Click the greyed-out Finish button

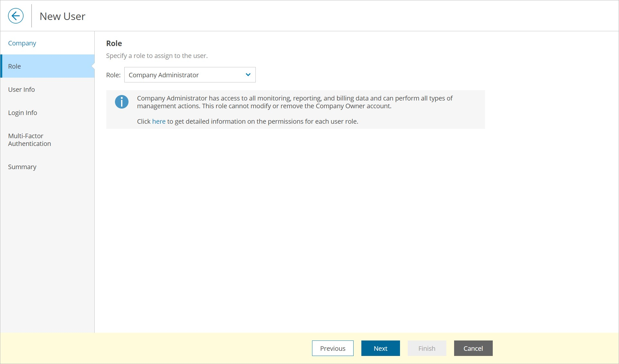pyautogui.click(x=426, y=348)
